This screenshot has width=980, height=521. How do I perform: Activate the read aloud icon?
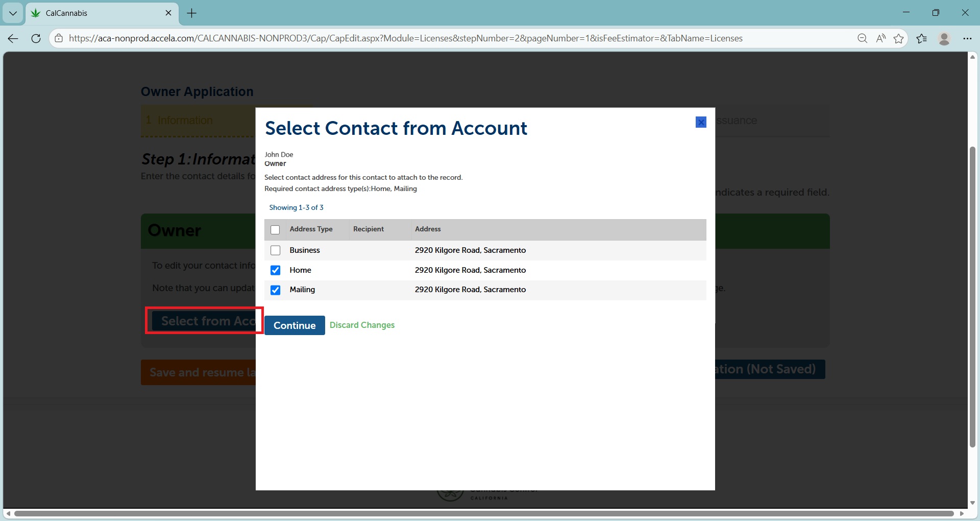tap(880, 38)
